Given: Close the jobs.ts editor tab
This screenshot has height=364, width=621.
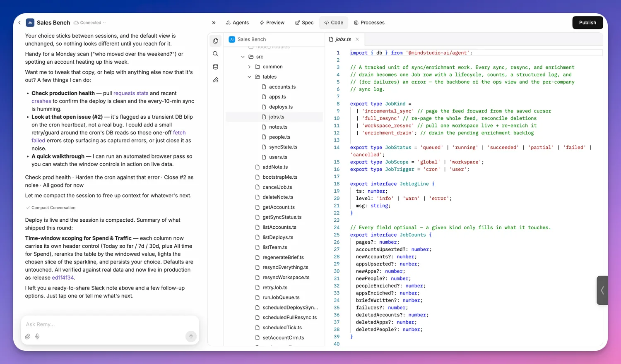Looking at the screenshot, I should (357, 39).
